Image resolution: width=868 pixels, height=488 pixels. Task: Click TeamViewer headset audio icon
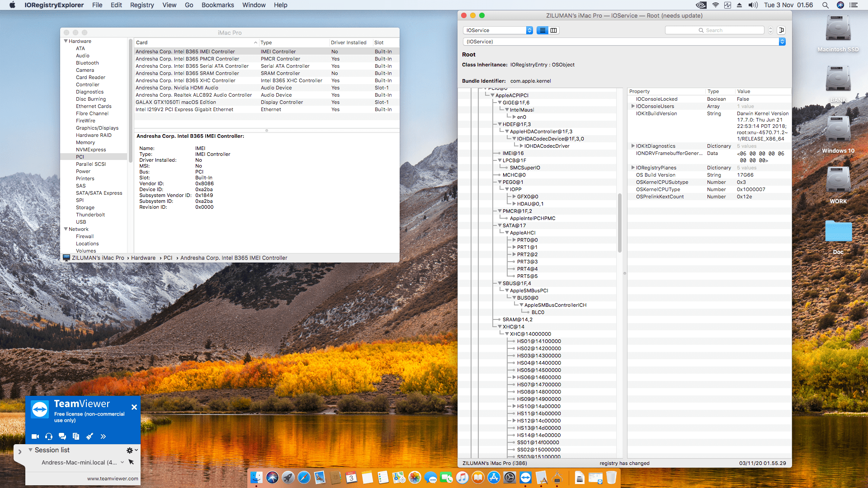point(49,436)
